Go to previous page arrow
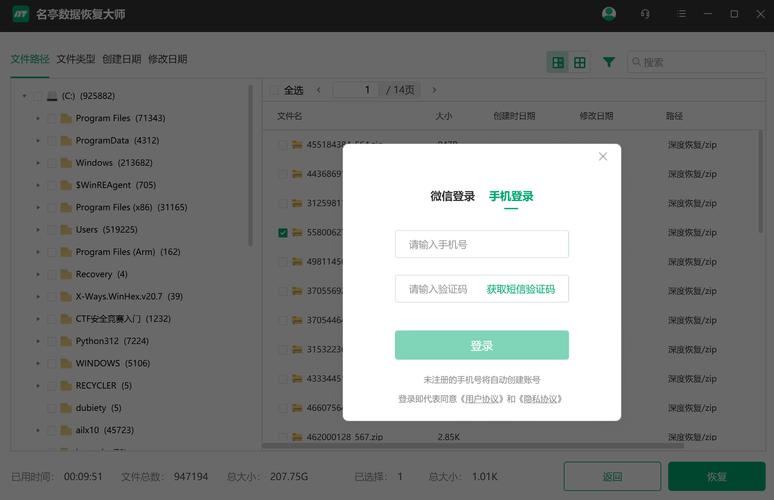Screen dimensions: 774x500 (x=318, y=90)
